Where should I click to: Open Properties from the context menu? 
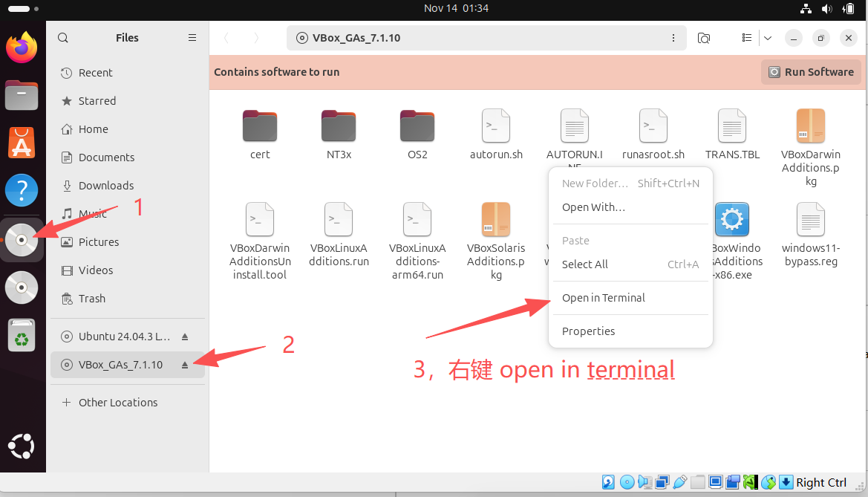click(630, 331)
